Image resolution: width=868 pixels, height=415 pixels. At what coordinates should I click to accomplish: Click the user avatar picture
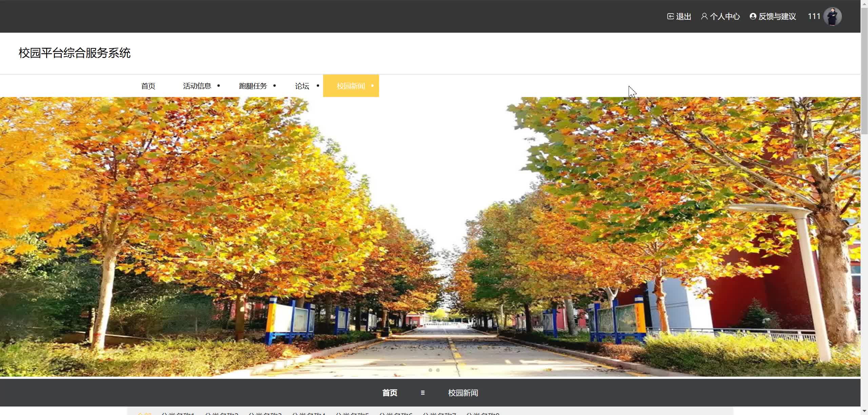point(832,16)
